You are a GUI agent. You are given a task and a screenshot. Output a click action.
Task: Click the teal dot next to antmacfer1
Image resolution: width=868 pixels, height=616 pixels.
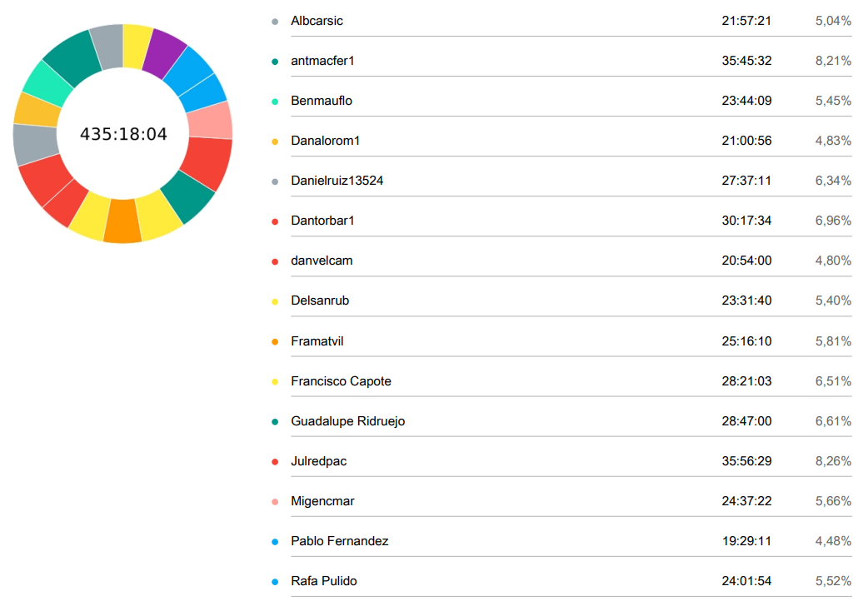coord(275,61)
